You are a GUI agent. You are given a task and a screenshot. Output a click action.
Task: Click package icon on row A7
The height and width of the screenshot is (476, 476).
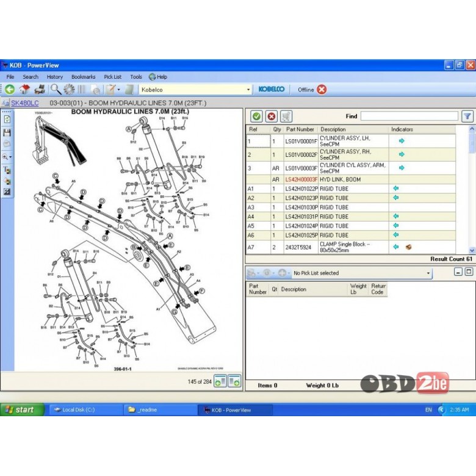[x=409, y=247]
